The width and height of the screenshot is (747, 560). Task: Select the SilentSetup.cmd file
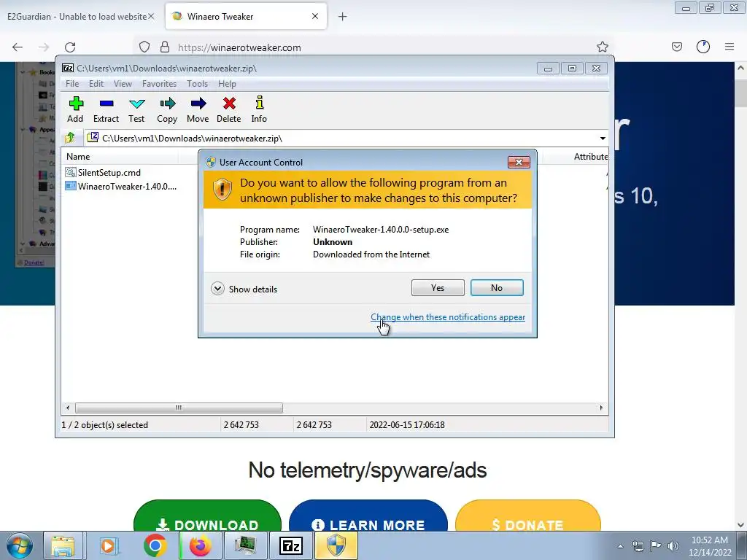(x=103, y=172)
